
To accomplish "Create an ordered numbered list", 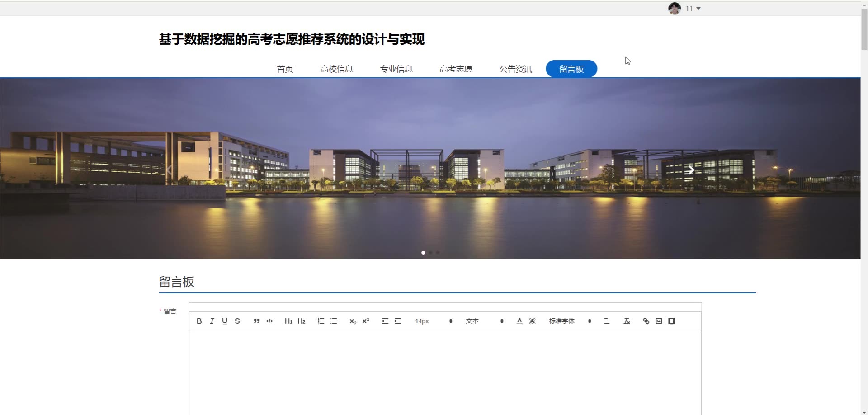I will point(321,321).
